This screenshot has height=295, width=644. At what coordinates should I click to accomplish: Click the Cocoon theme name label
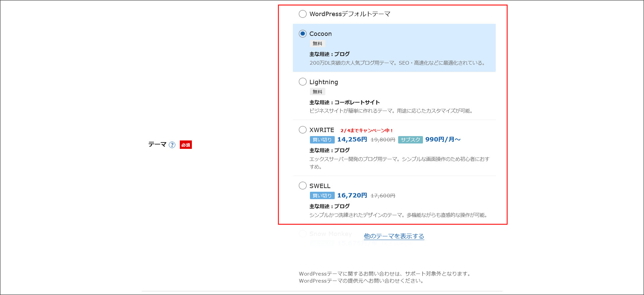321,34
